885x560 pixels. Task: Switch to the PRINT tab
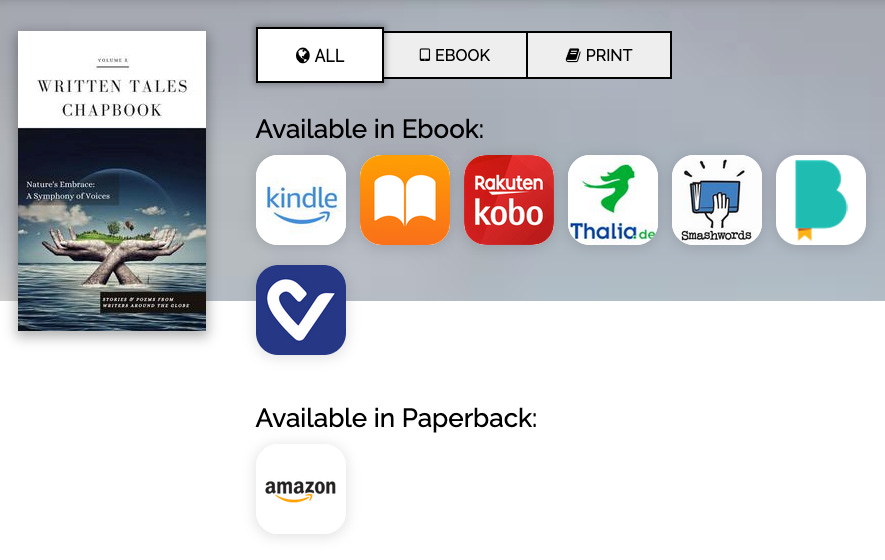tap(599, 55)
